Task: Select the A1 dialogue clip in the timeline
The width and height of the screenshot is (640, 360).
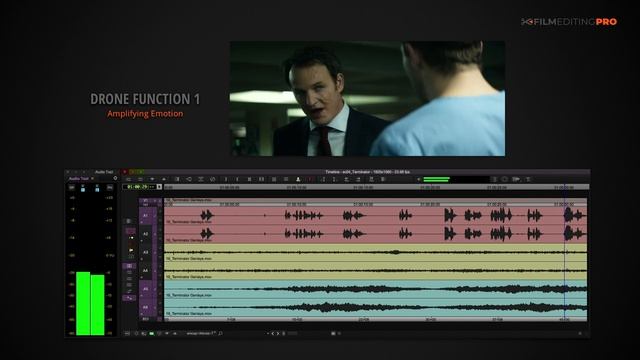Action: pyautogui.click(x=376, y=216)
